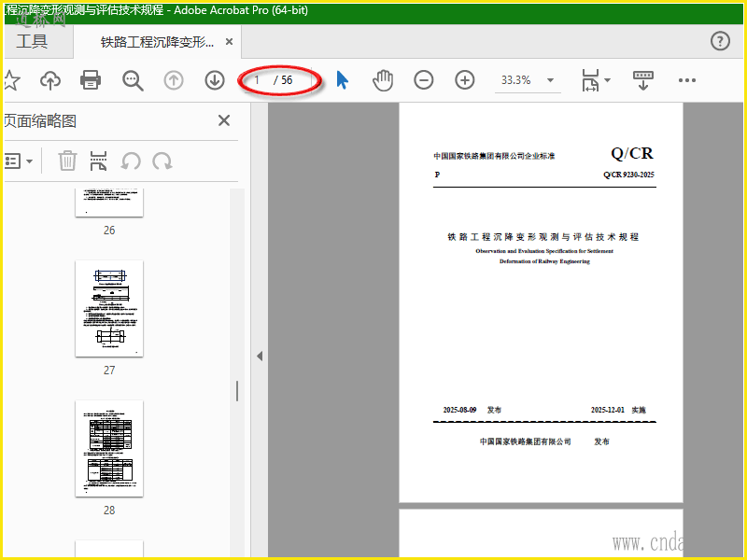Collapse navigation pane with left triangle
Viewport: 747px width, 560px height.
pos(260,356)
